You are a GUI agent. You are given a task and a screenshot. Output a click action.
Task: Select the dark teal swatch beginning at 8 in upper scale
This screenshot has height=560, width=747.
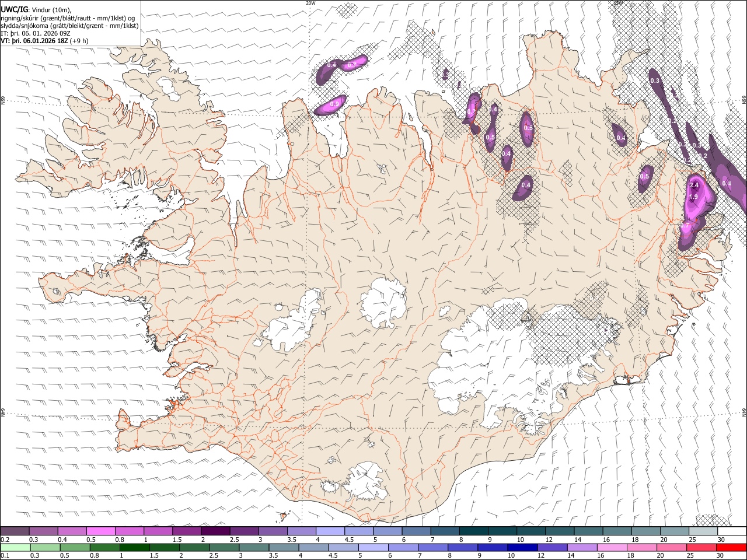pyautogui.click(x=473, y=531)
